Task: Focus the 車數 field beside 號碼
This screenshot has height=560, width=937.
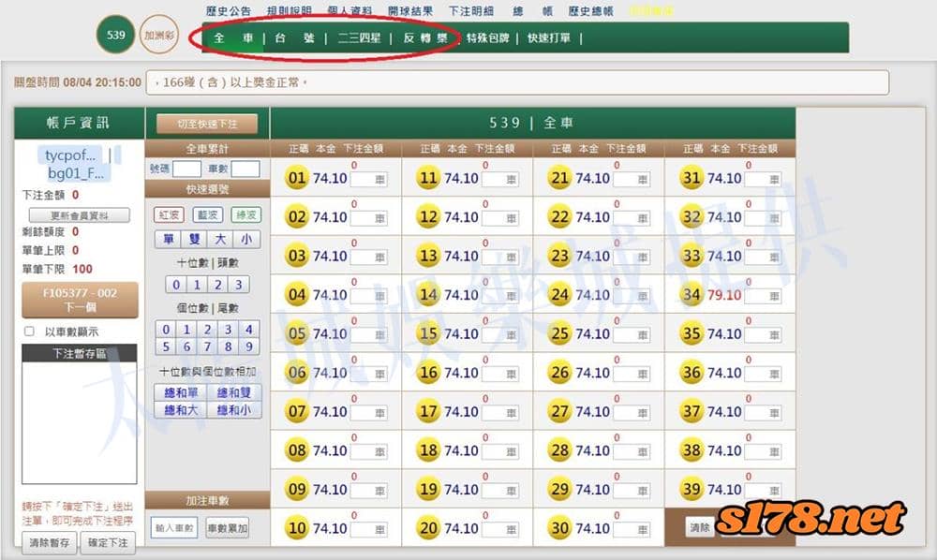Action: point(245,169)
